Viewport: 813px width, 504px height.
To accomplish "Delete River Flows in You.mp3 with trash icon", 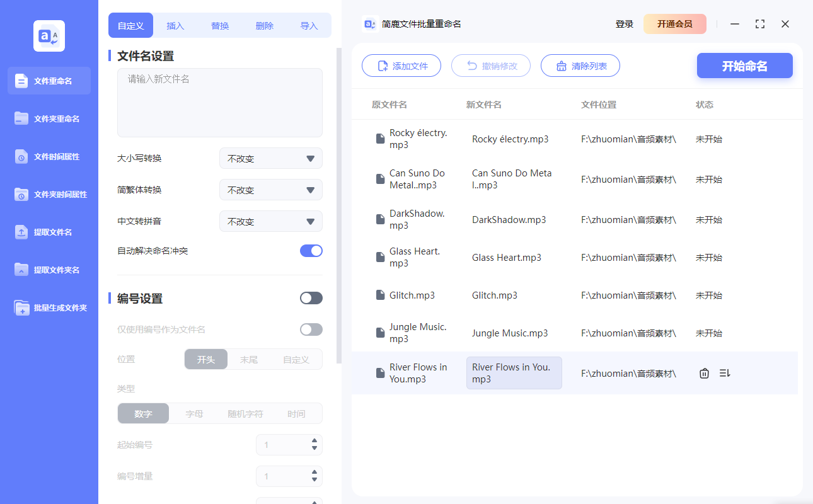I will [x=704, y=373].
